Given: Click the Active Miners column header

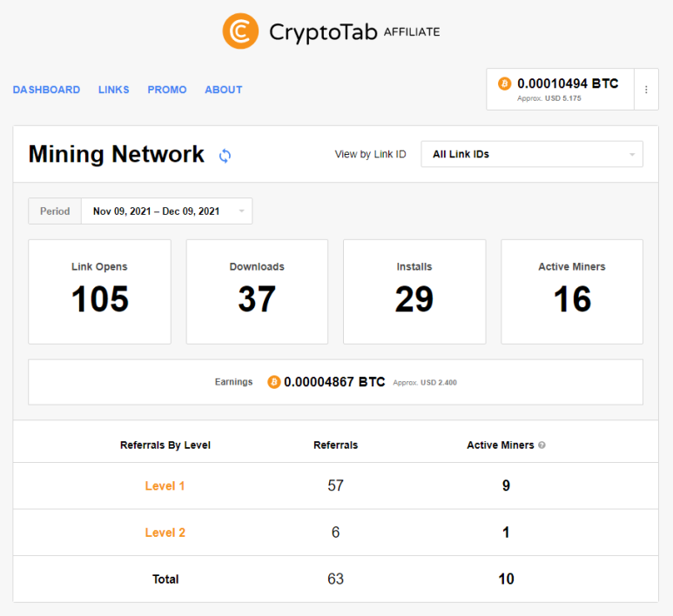Looking at the screenshot, I should pyautogui.click(x=501, y=445).
